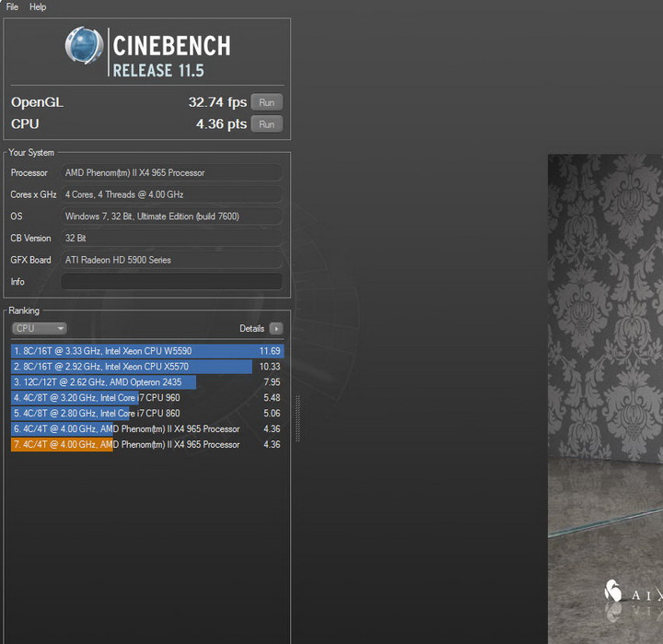Click the CPU score 4.36 pts
Screen dimensions: 663x644
[x=221, y=124]
